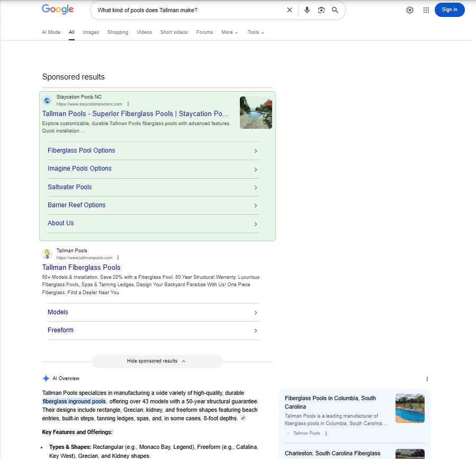Viewport: 476px width, 459px height.
Task: Open the AI Overview three-dot options menu
Action: [x=427, y=379]
